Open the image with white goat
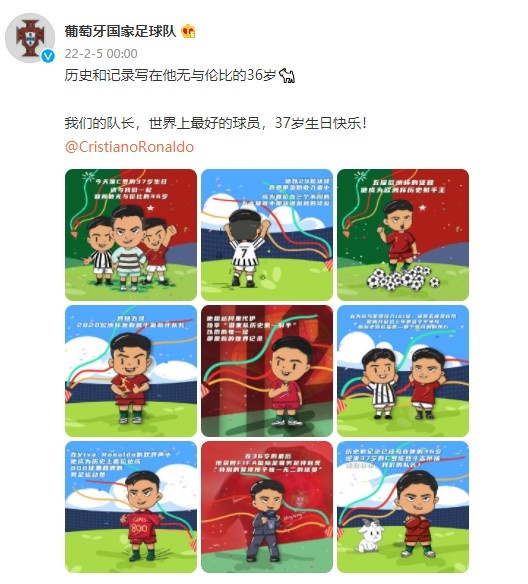Screen dimensions: 528x584 403,507
